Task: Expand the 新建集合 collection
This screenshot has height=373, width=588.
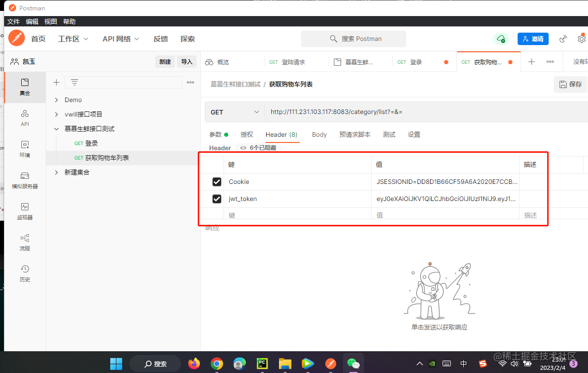Action: tap(56, 172)
